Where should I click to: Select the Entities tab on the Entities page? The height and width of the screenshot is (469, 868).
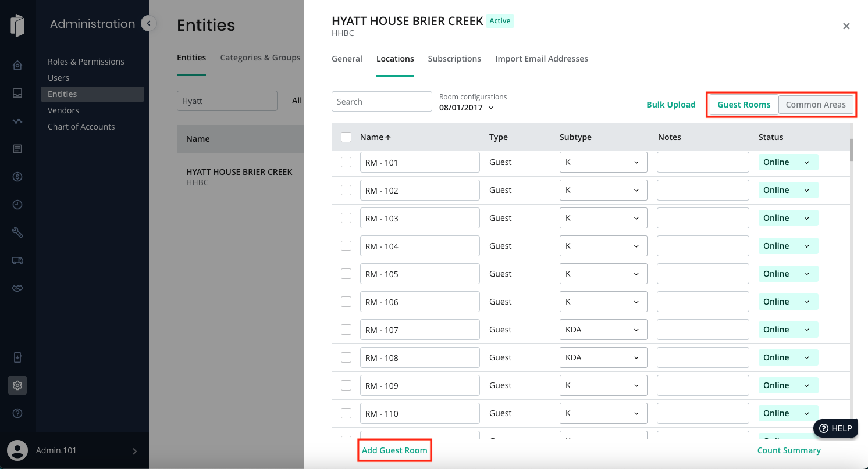click(191, 58)
